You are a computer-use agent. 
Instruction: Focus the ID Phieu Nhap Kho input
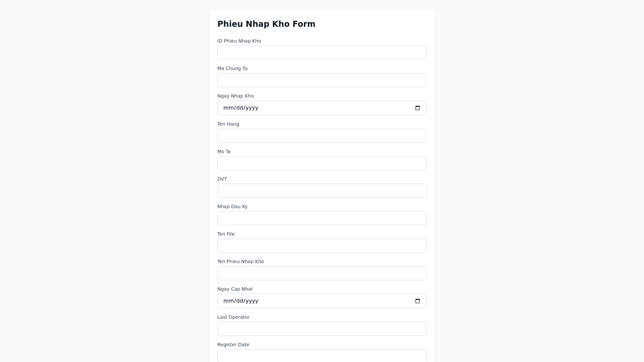pyautogui.click(x=322, y=53)
